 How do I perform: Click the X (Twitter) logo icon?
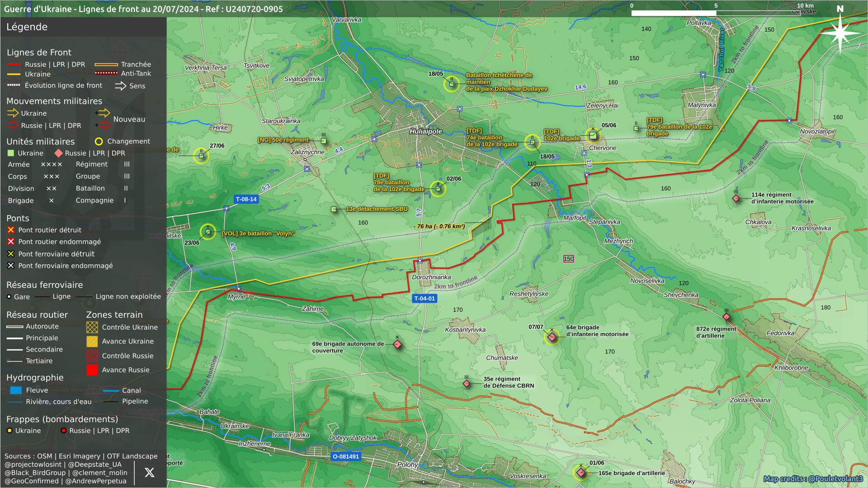point(149,473)
